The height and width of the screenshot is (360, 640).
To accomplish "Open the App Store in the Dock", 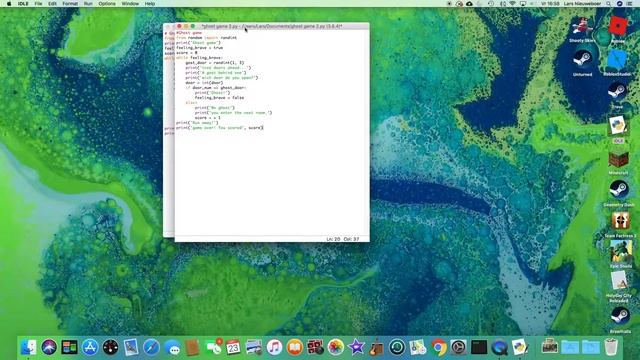I will (90, 347).
